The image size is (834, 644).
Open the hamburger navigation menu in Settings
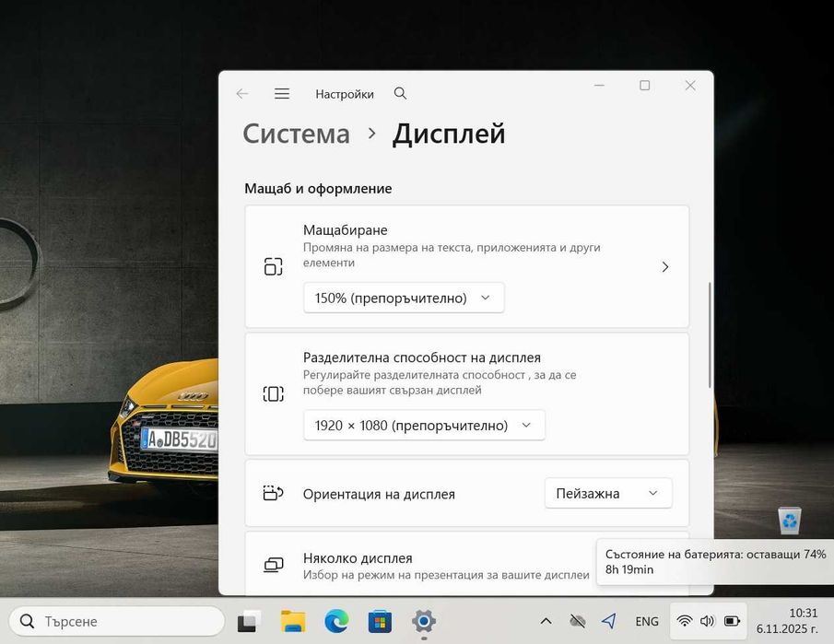click(x=282, y=94)
